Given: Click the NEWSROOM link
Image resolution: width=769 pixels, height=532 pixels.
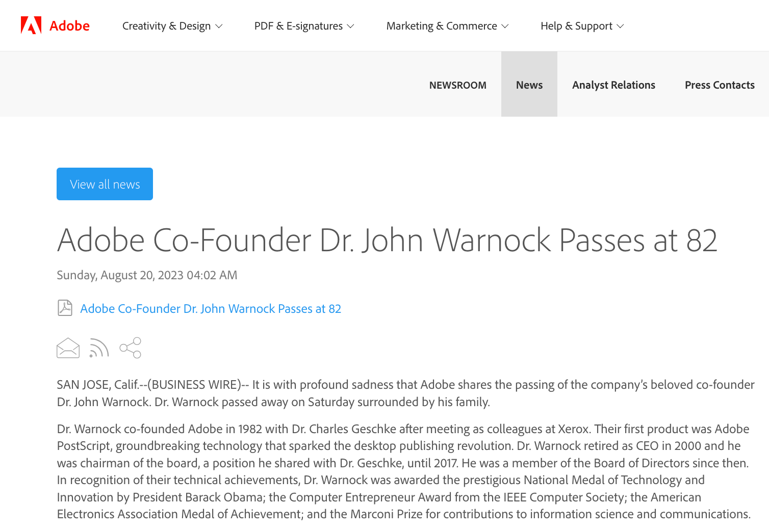Looking at the screenshot, I should (x=457, y=85).
